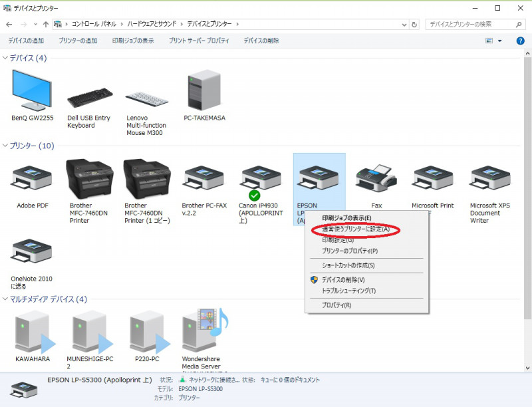Select the OneNote 2010 に送る printer icon

[32, 251]
